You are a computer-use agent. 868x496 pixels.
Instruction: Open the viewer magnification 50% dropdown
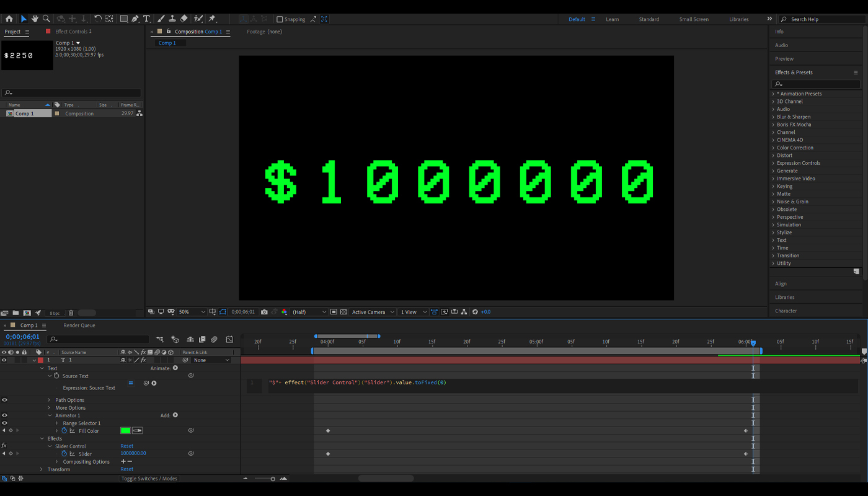tap(192, 312)
